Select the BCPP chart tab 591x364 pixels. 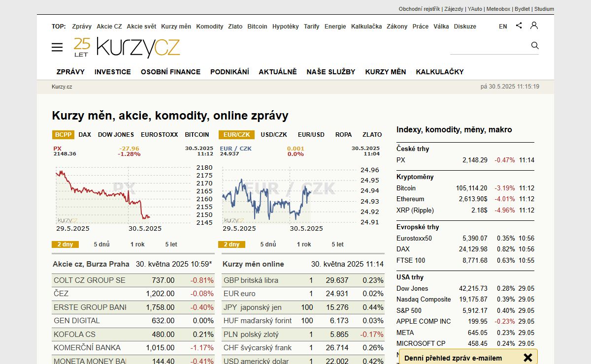pyautogui.click(x=64, y=134)
